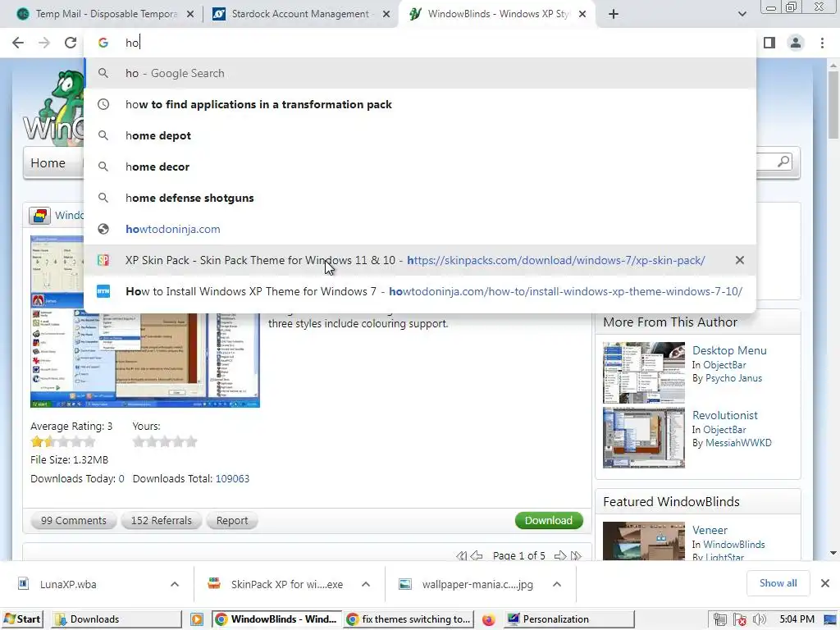Switch to the Downloads taskbar window
This screenshot has height=630, width=840.
(116, 619)
